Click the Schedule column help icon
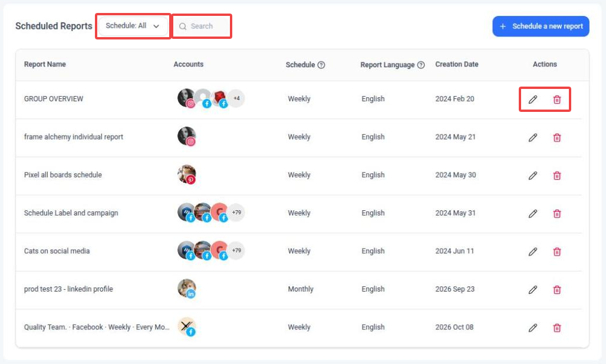Viewport: 606px width, 364px height. pos(321,65)
